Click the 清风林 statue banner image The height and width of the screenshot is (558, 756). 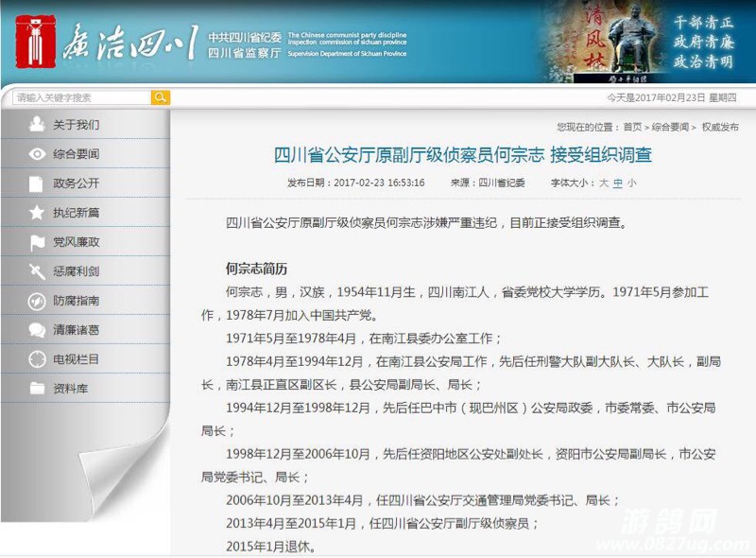pyautogui.click(x=605, y=42)
